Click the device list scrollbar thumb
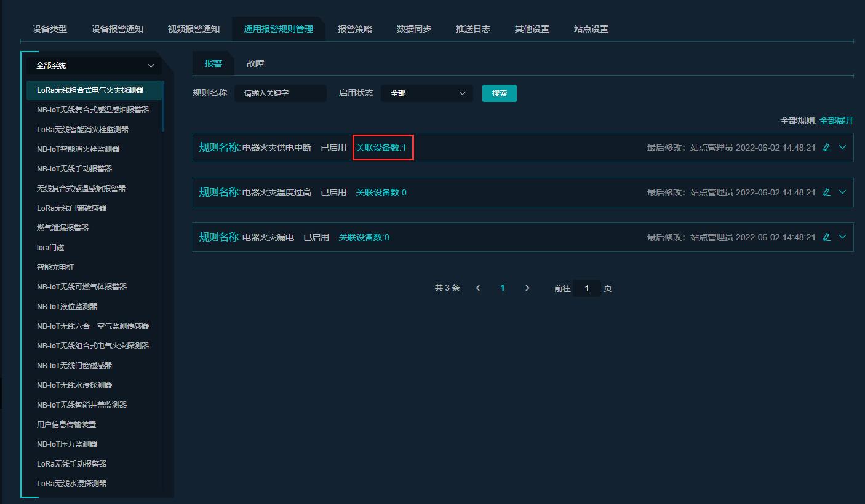This screenshot has width=865, height=504. (x=163, y=106)
